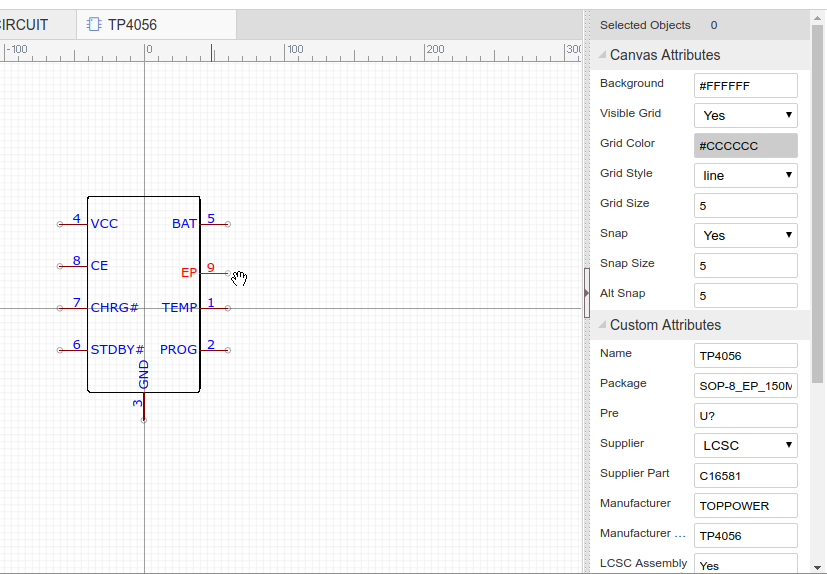Select the STDBY# pin label
This screenshot has width=827, height=574.
[117, 349]
